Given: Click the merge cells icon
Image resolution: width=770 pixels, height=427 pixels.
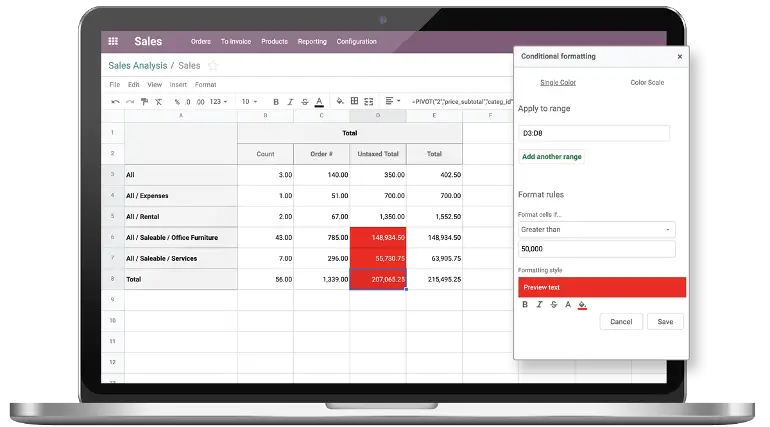Looking at the screenshot, I should (369, 102).
